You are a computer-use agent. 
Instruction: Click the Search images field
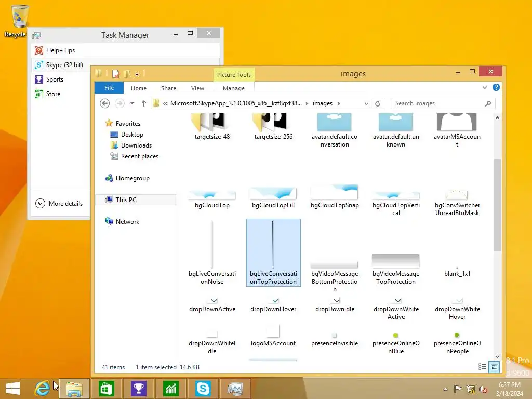tap(443, 103)
